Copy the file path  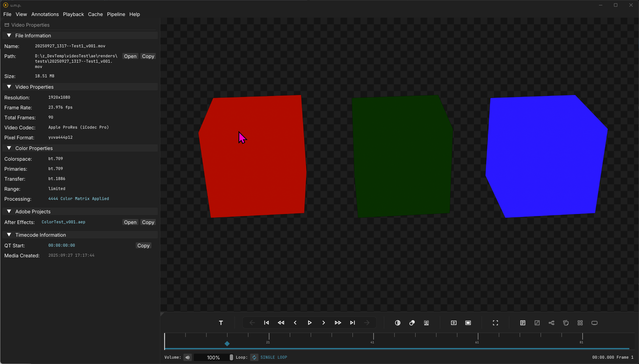click(148, 56)
